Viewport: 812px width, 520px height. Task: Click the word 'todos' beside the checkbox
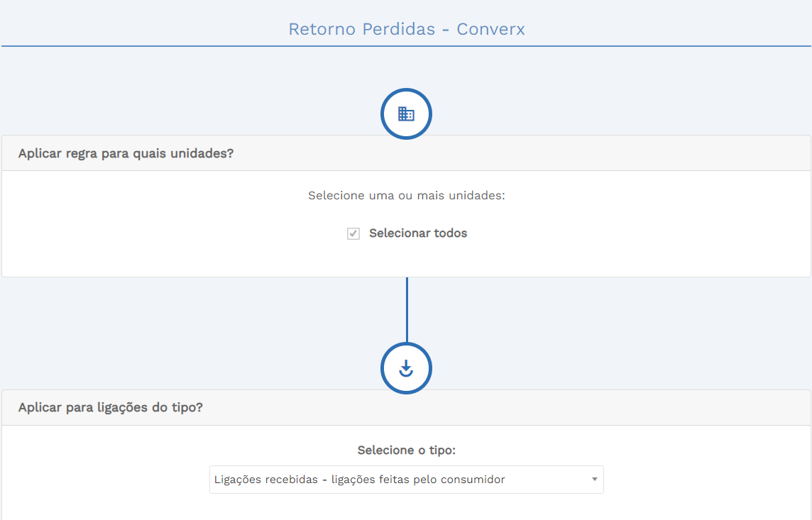tap(450, 233)
